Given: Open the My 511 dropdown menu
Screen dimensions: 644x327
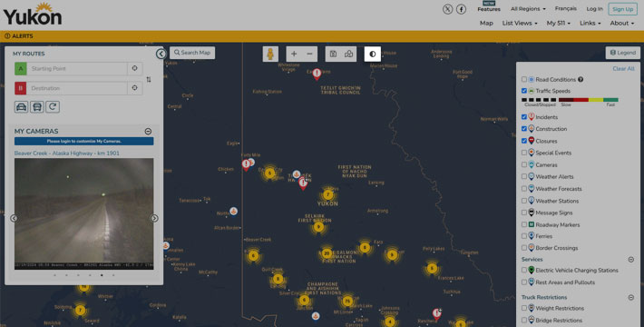Looking at the screenshot, I should 559,23.
